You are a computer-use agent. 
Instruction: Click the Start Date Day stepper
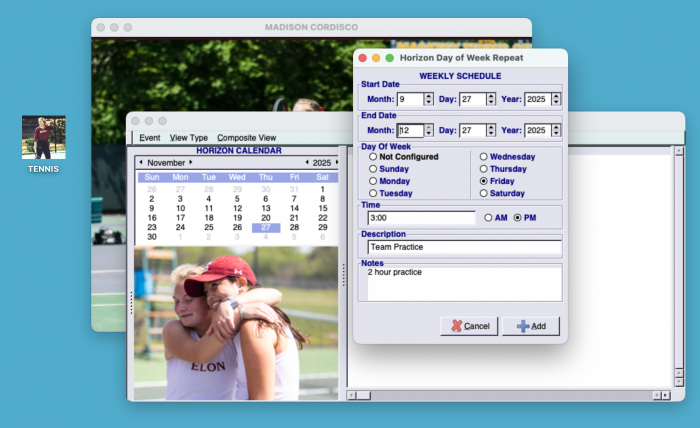492,99
